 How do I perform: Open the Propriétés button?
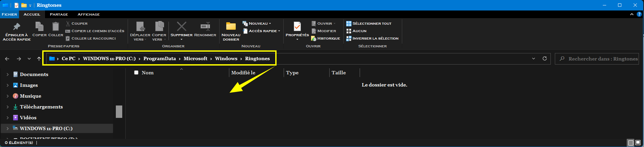click(x=297, y=31)
